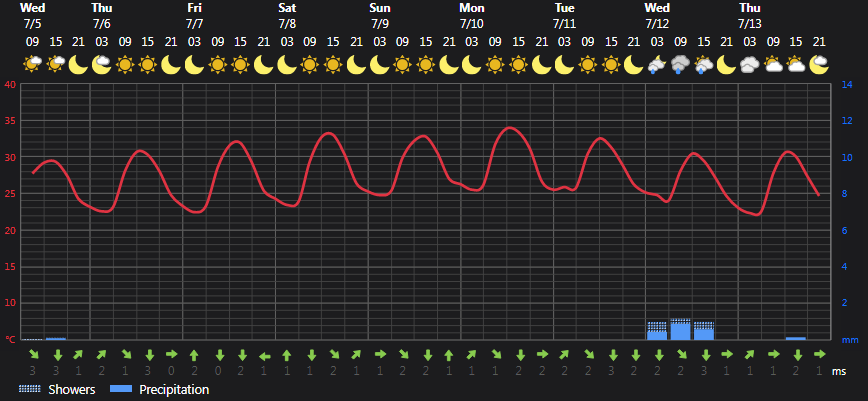Select the Sat 7/8 day header
868x401 pixels.
tap(287, 16)
